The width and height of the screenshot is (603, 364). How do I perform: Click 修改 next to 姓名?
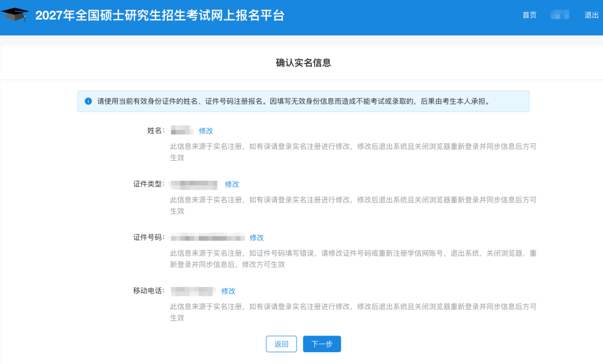205,131
